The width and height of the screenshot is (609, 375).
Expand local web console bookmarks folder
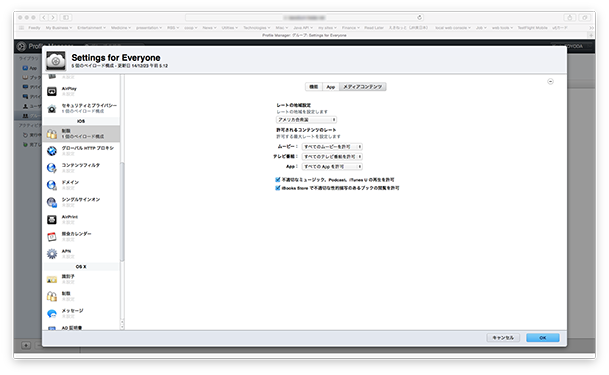coord(453,28)
